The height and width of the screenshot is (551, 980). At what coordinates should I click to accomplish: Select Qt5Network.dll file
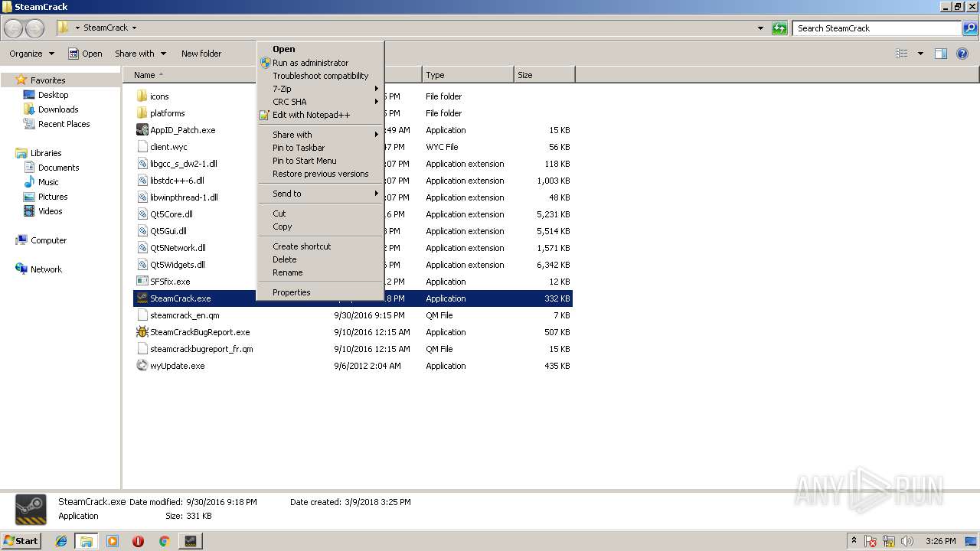click(178, 248)
